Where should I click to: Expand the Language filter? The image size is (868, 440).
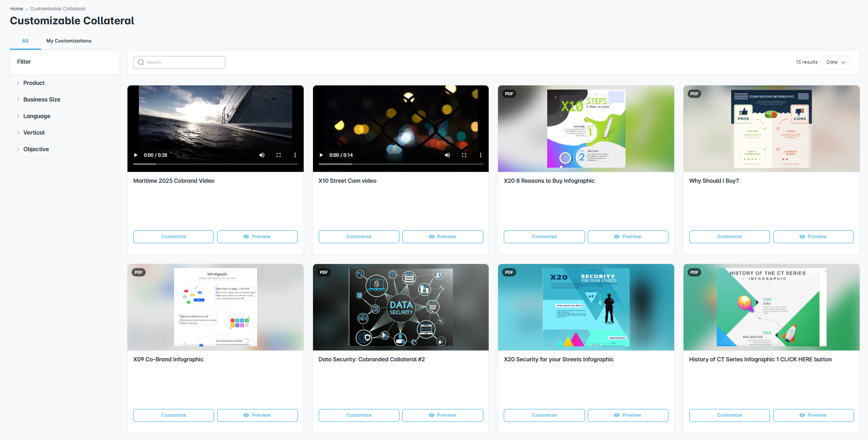pyautogui.click(x=37, y=116)
